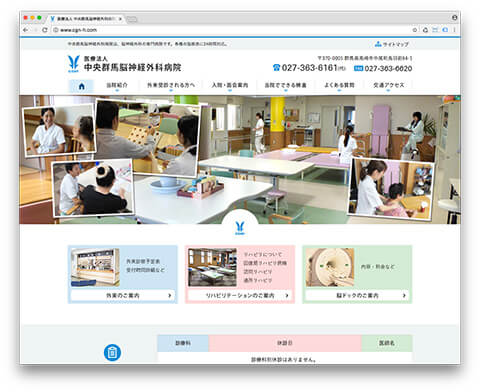Open the 外来受診される方へ menu item
The image size is (480, 392).
pyautogui.click(x=171, y=85)
